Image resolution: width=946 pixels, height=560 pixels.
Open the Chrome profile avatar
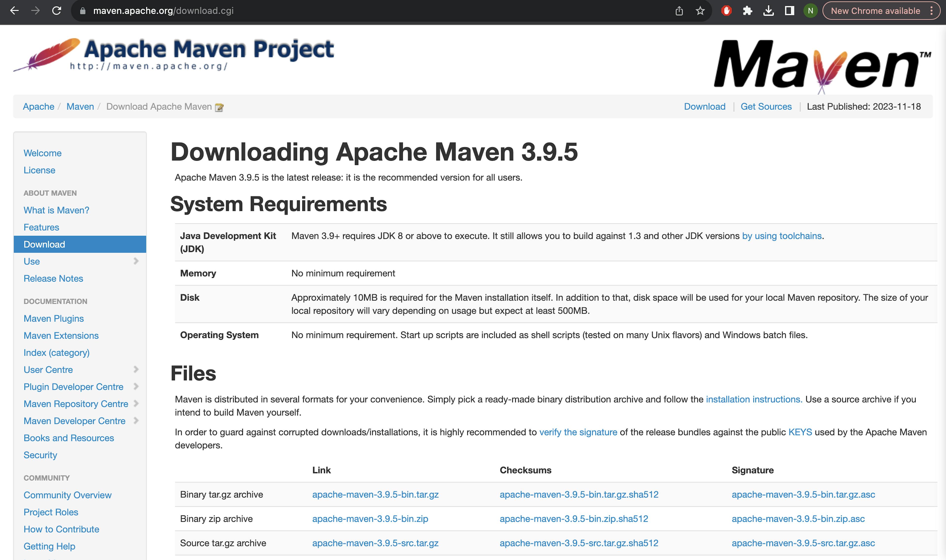point(810,11)
